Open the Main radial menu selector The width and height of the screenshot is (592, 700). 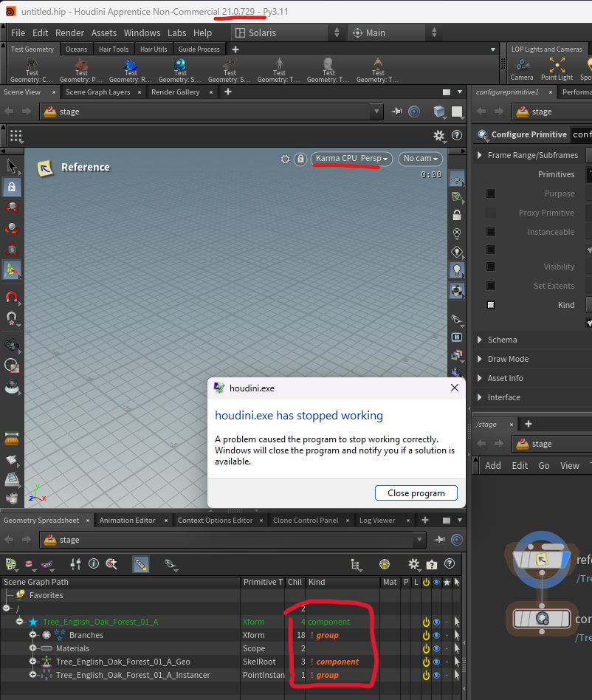395,33
